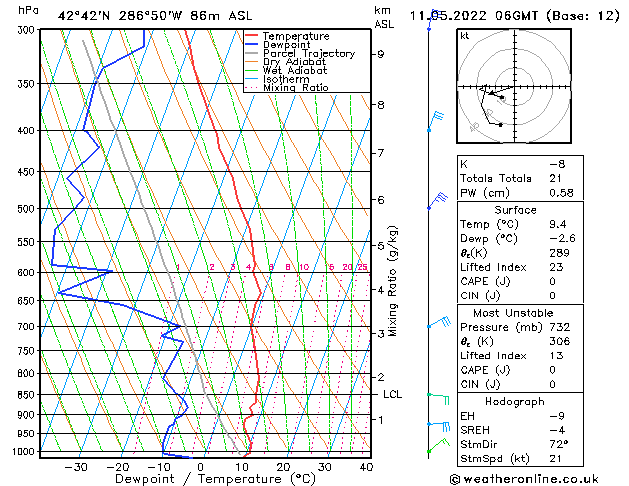629x486 pixels.
Task: Click the Mixing Ratio (g/kg) axis title
Action: (393, 281)
